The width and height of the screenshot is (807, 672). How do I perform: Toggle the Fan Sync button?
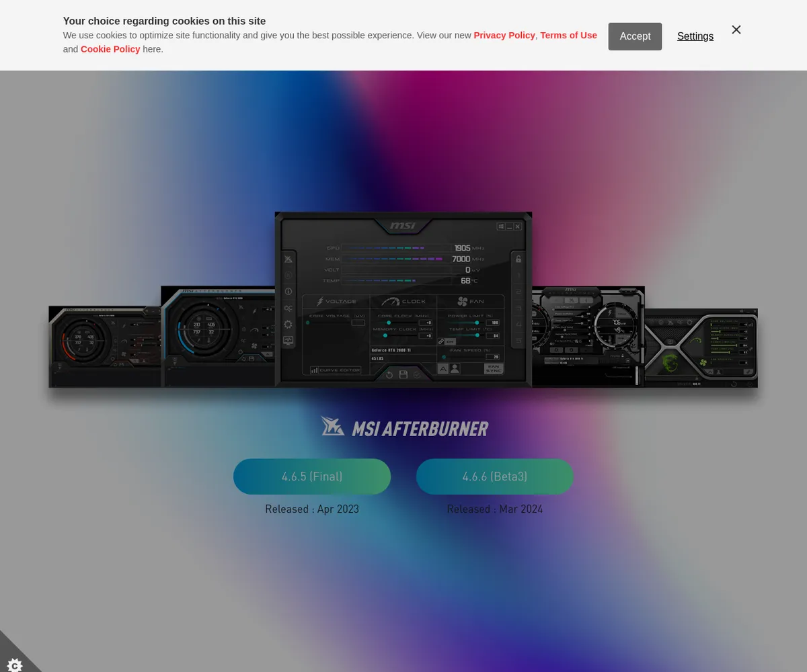(x=494, y=368)
